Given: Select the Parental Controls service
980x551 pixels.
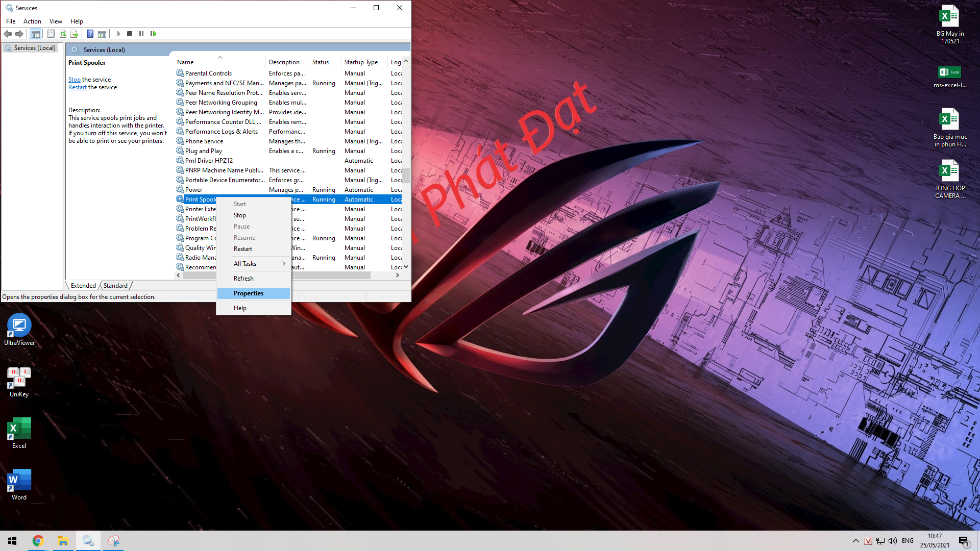Looking at the screenshot, I should [x=289, y=73].
